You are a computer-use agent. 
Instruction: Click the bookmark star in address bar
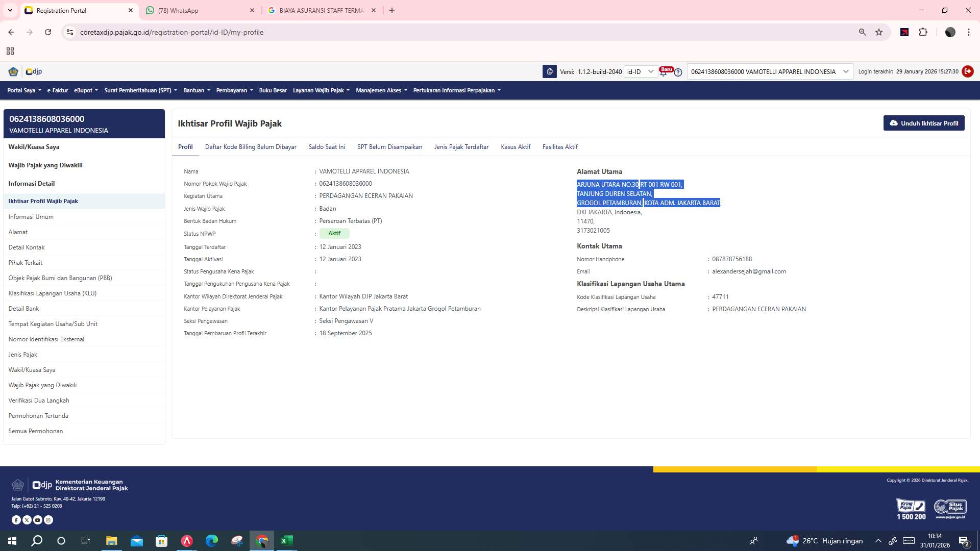879,32
